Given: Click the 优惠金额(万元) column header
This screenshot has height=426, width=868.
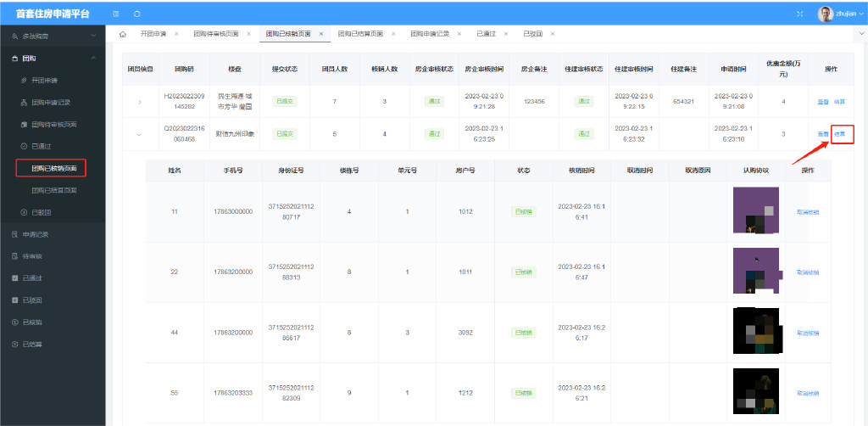Looking at the screenshot, I should coord(782,69).
